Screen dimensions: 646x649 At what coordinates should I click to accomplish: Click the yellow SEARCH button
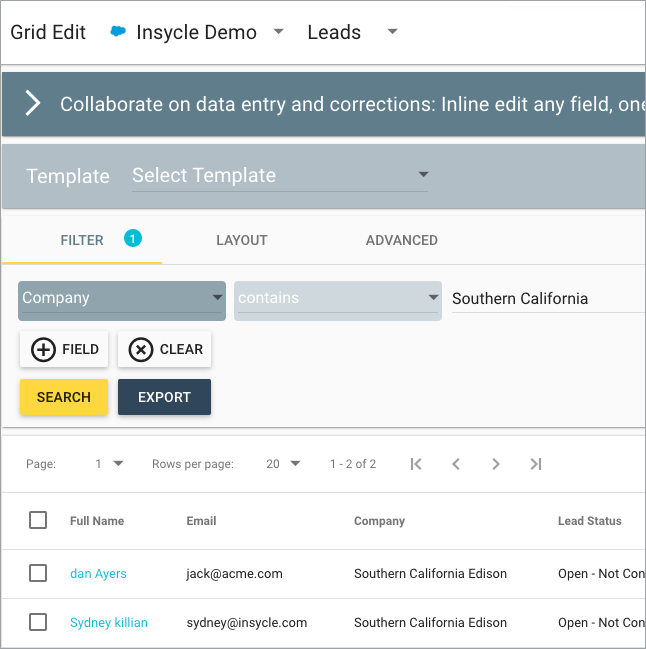(x=64, y=397)
